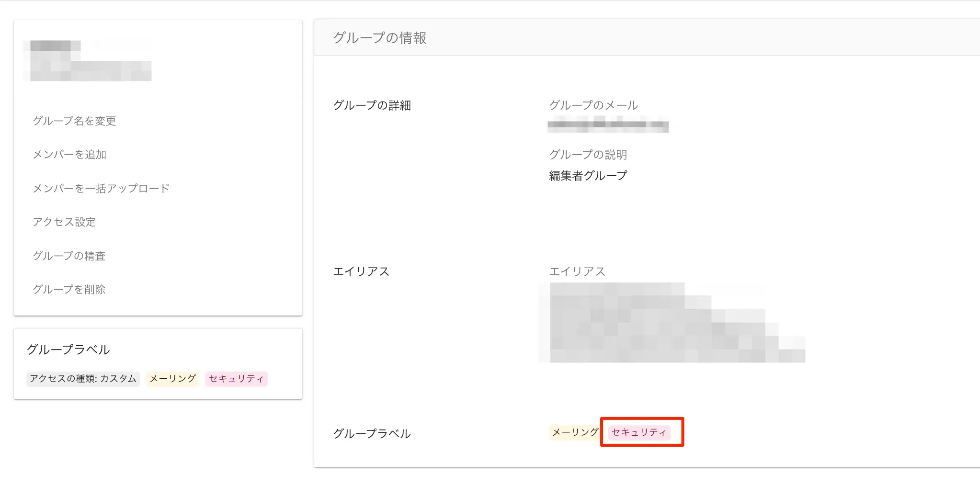980x497 pixels.
Task: Click the グループラベル card heading on left
Action: (68, 350)
